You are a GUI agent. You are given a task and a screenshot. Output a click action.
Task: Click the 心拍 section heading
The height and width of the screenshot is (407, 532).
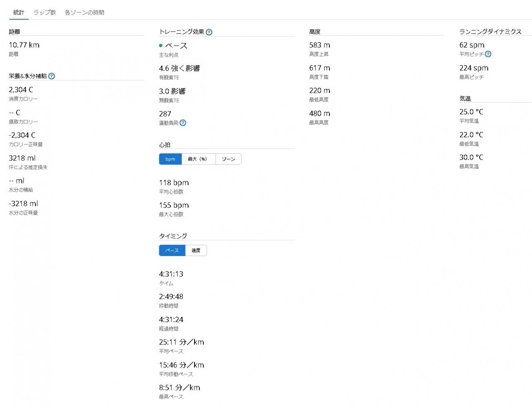tap(165, 145)
